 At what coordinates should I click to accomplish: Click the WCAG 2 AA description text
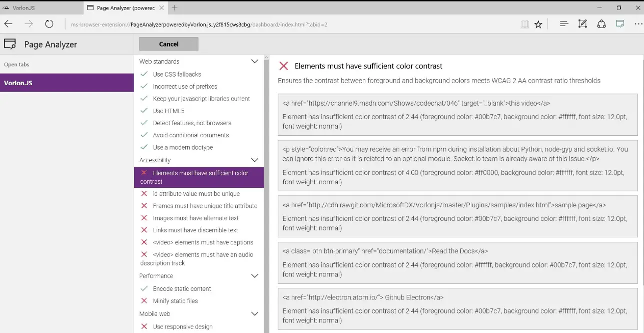(x=439, y=81)
